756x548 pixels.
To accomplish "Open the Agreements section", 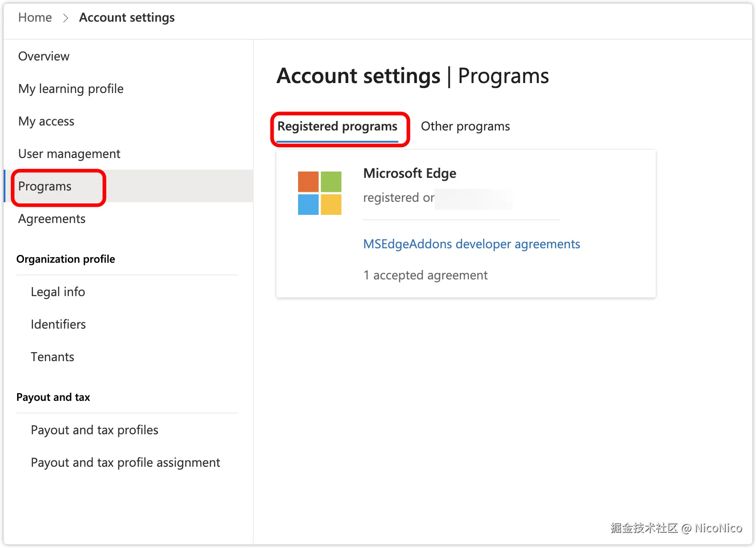I will 52,219.
